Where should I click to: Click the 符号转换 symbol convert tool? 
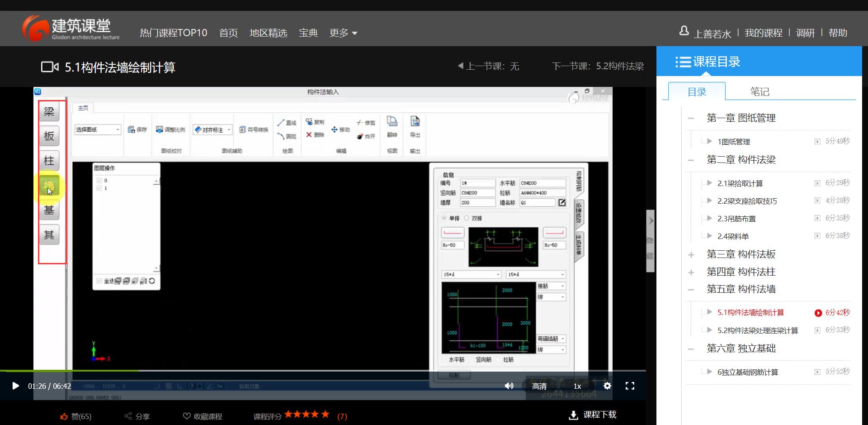pyautogui.click(x=254, y=129)
